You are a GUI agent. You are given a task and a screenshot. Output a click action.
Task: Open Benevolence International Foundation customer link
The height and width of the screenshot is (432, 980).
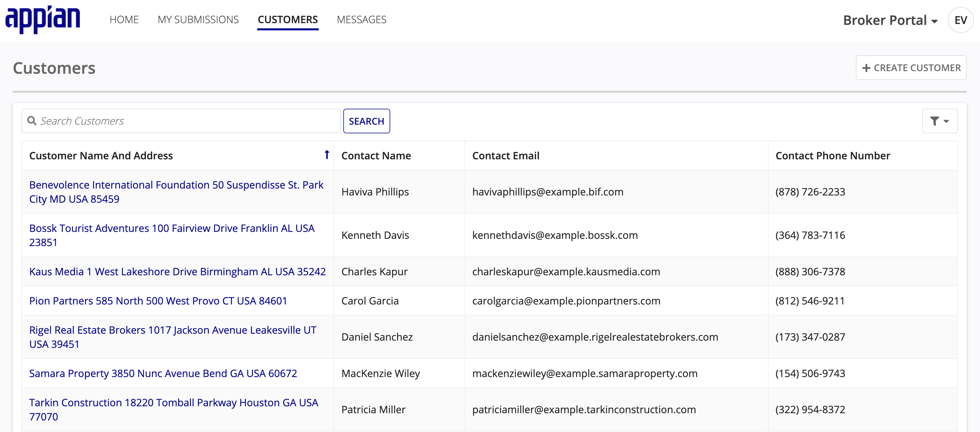click(x=176, y=192)
